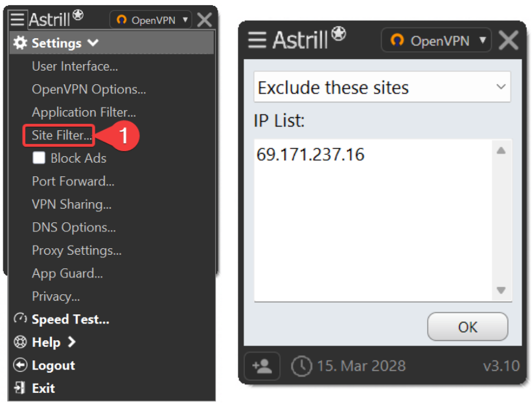This screenshot has width=532, height=407.
Task: Select Exit from the menu
Action: tap(43, 388)
